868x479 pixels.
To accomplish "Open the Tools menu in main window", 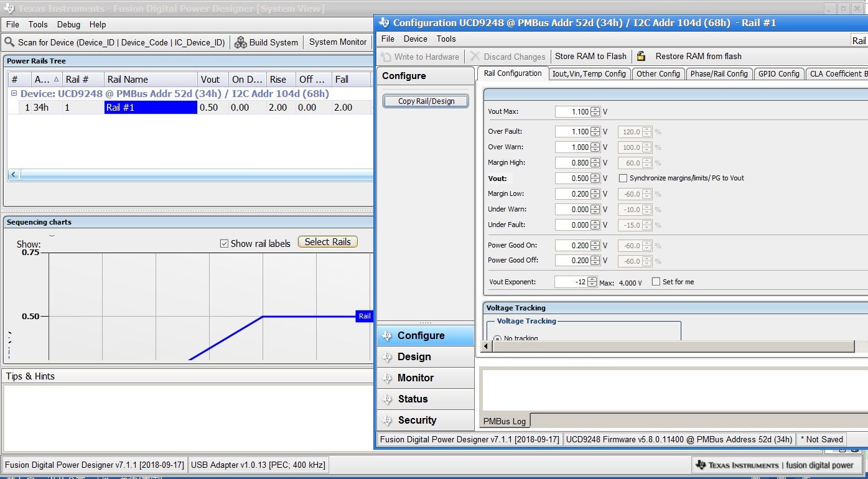I will [38, 24].
